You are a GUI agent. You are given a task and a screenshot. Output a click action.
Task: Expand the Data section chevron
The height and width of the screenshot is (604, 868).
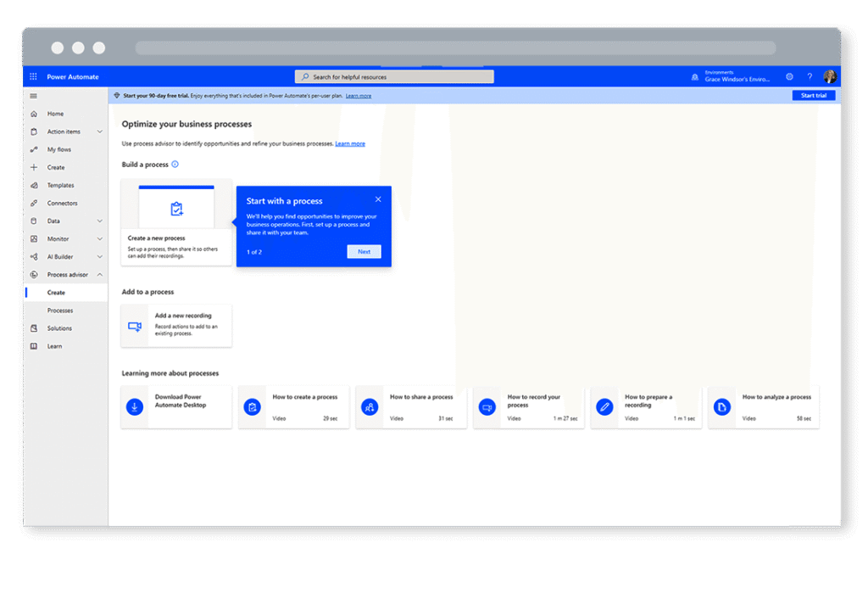pos(100,221)
